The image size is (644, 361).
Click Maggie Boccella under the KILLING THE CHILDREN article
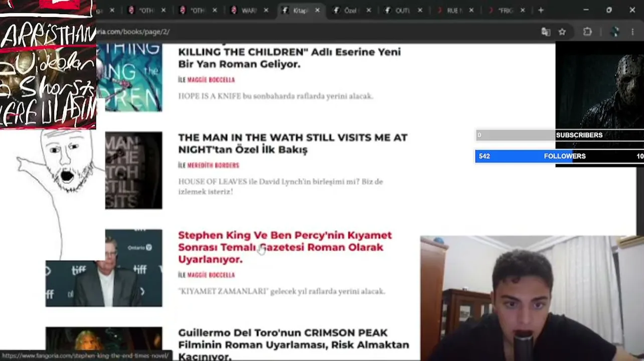click(x=211, y=80)
